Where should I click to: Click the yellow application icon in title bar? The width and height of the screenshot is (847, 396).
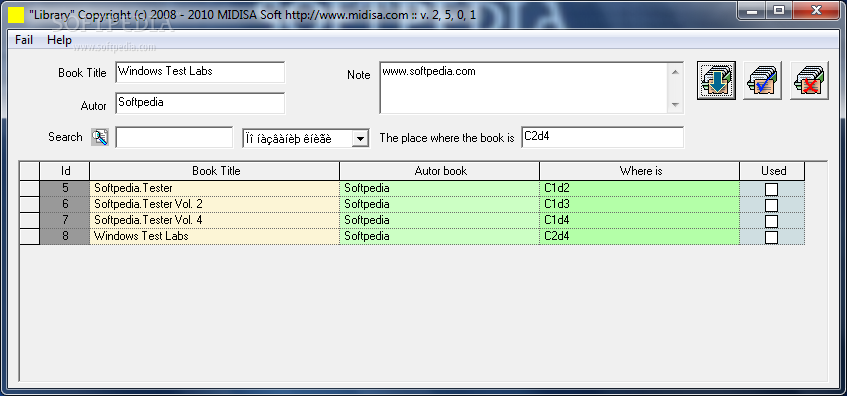click(16, 15)
